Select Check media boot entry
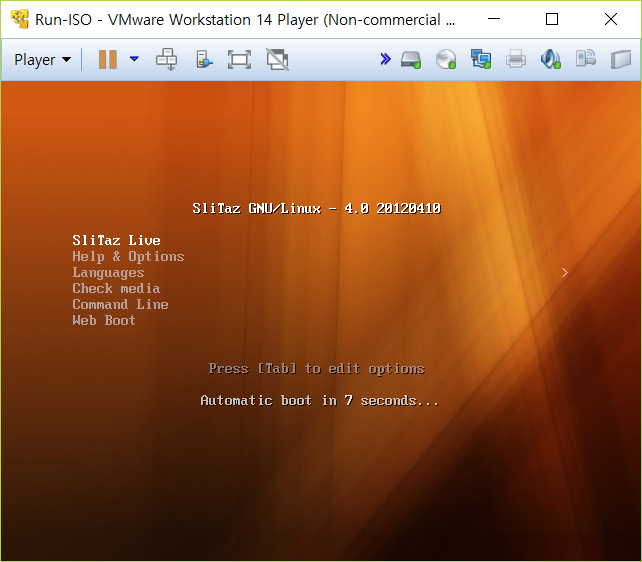642x562 pixels. 116,289
